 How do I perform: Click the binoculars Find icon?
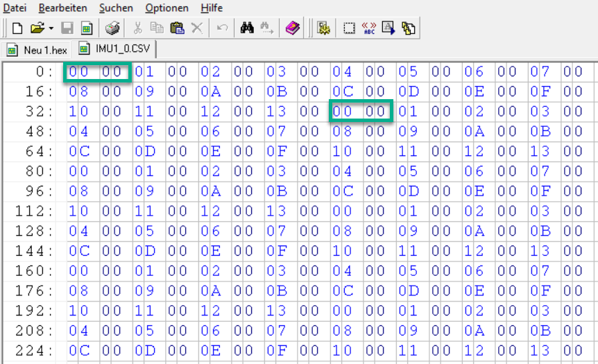[247, 28]
